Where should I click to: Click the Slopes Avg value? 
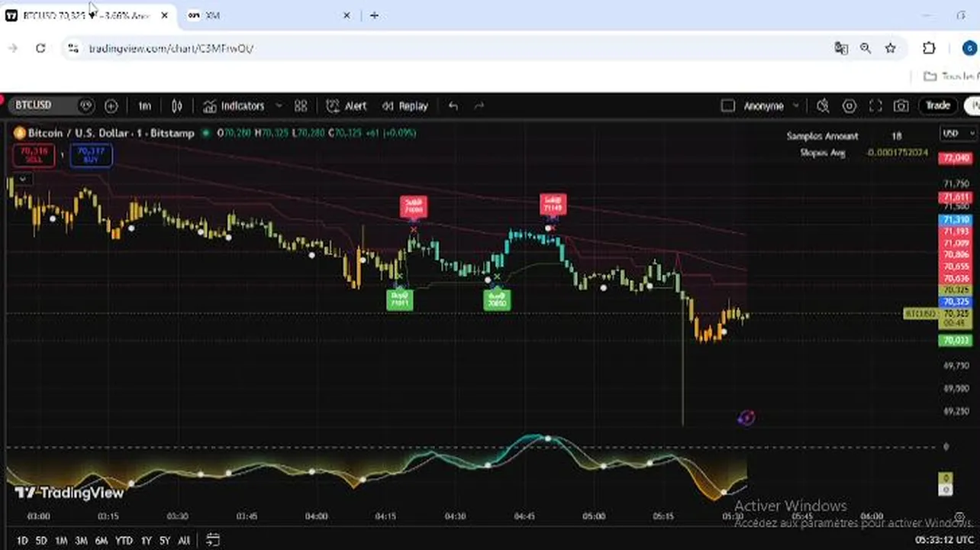click(x=898, y=153)
